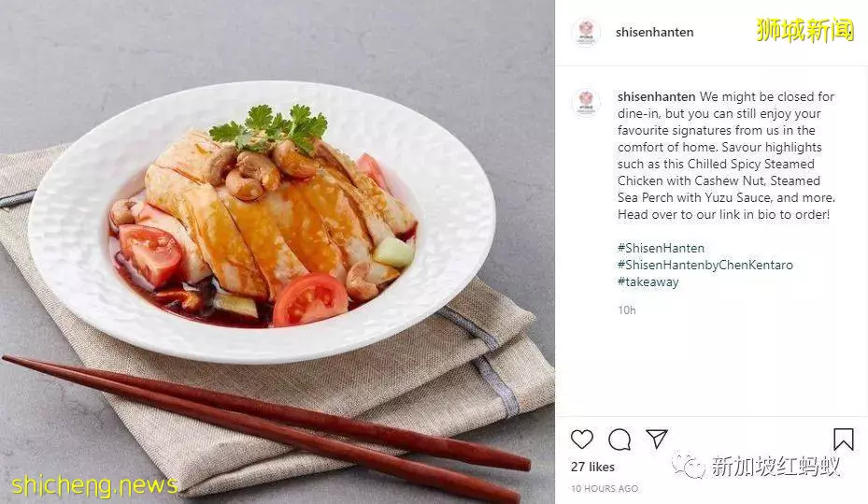Open the #ShisenHanten hashtag
The width and height of the screenshot is (868, 504).
click(661, 248)
